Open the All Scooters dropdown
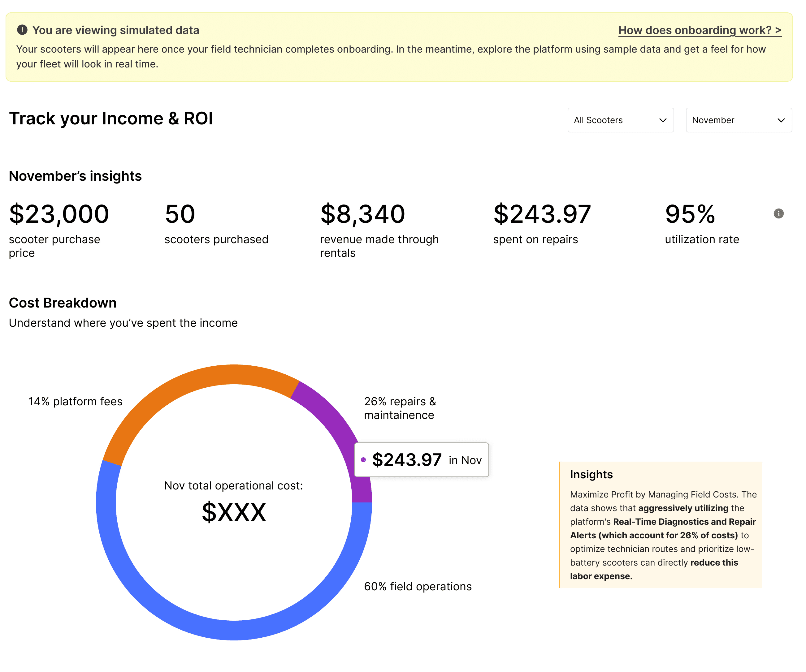The height and width of the screenshot is (672, 806). 621,120
